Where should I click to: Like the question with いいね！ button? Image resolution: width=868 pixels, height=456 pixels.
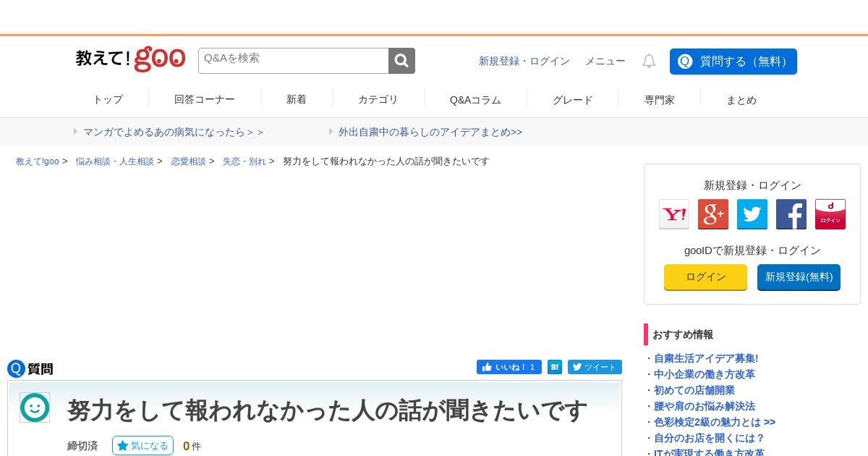[509, 367]
